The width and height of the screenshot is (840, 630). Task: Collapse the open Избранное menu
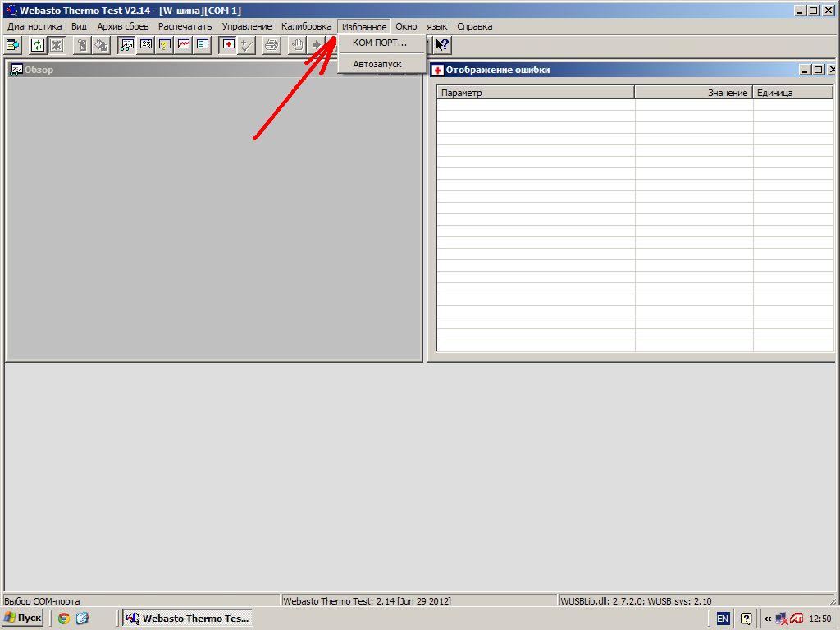pyautogui.click(x=364, y=26)
